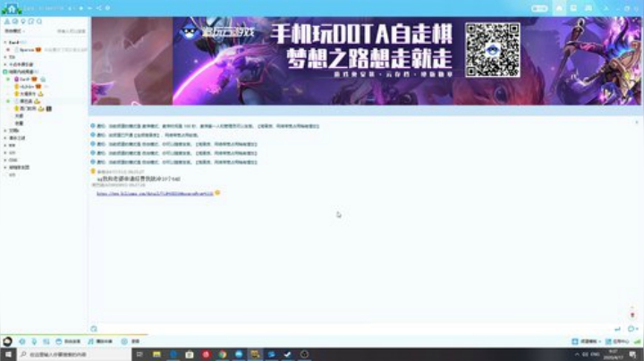Viewport: 644px width, 361px height.
Task: Click the location pin icon in the left panel toolbar
Action: click(x=23, y=21)
